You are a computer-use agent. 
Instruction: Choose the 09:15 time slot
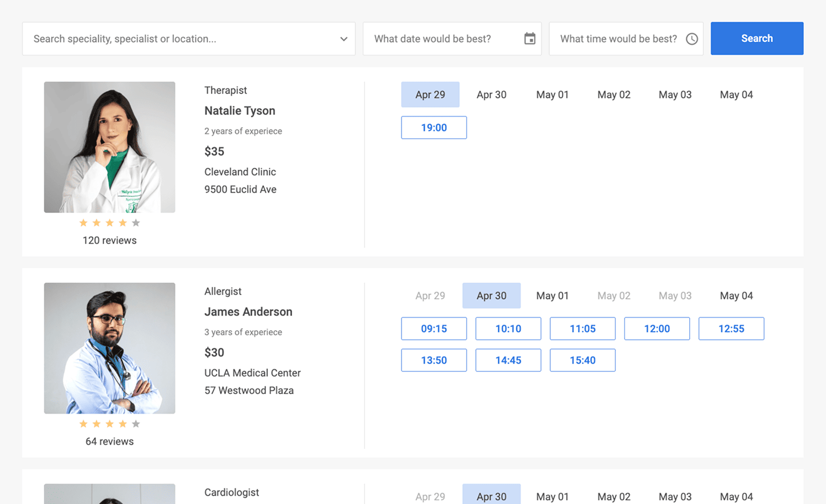pos(434,329)
